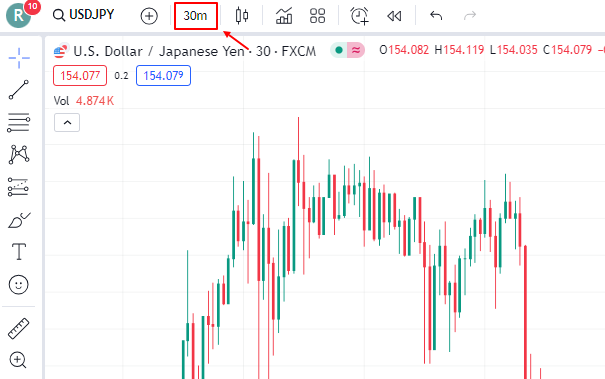Open the candlestick chart type menu
Screen dimensions: 605x379
pyautogui.click(x=242, y=16)
